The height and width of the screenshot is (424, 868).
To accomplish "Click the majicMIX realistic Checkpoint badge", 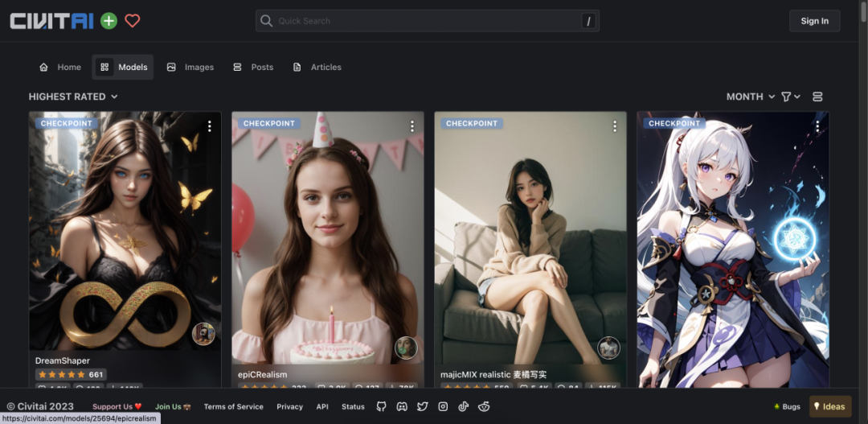I will coord(472,123).
